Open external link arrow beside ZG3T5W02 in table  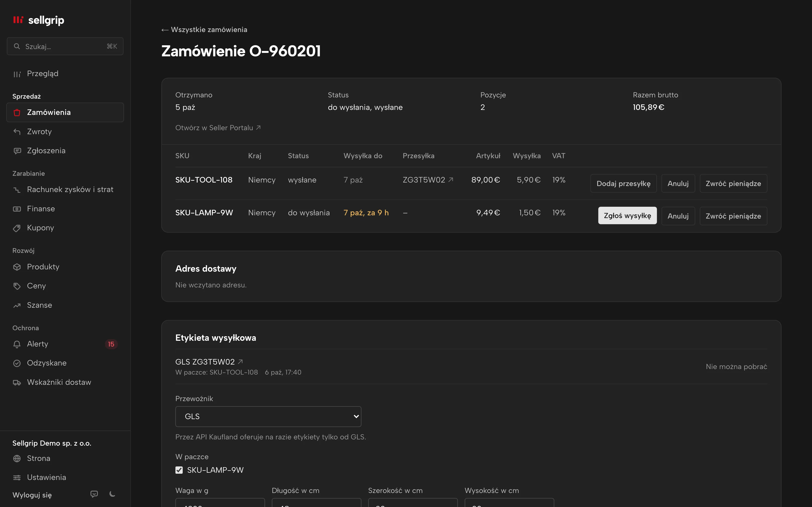click(451, 180)
